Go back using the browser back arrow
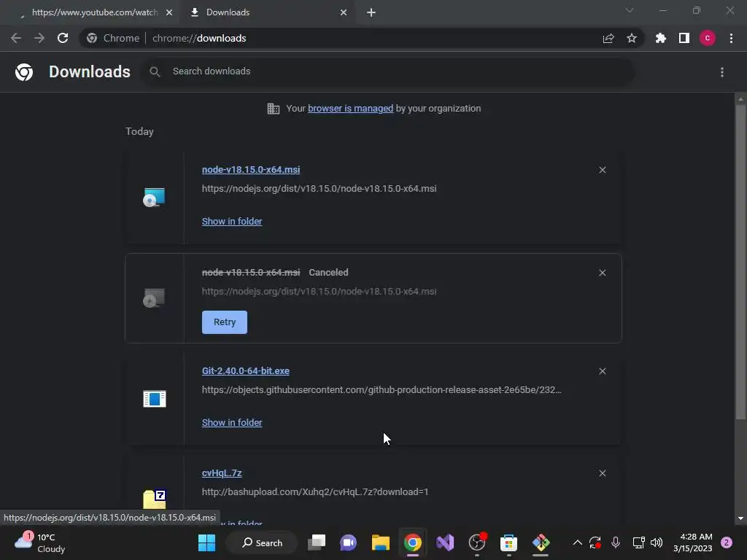Viewport: 747px width, 560px height. coord(16,38)
